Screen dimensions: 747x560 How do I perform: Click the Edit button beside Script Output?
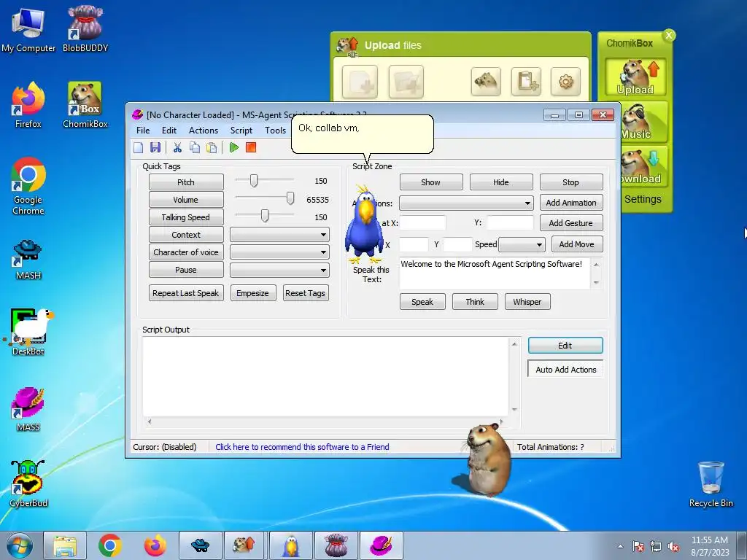pos(565,345)
